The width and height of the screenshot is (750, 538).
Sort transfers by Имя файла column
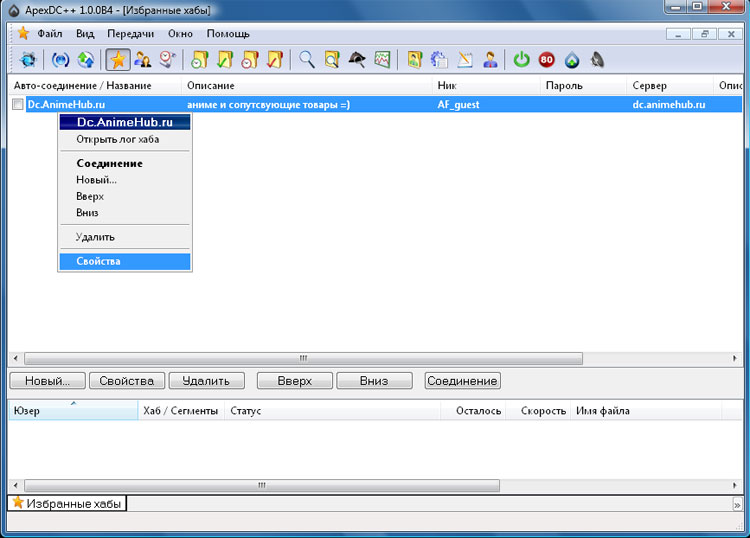click(646, 411)
